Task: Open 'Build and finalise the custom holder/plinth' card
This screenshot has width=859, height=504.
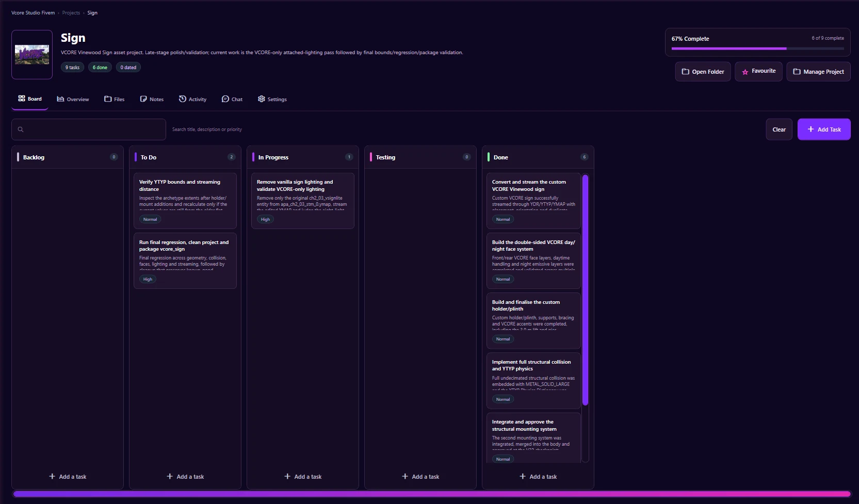Action: [x=533, y=321]
